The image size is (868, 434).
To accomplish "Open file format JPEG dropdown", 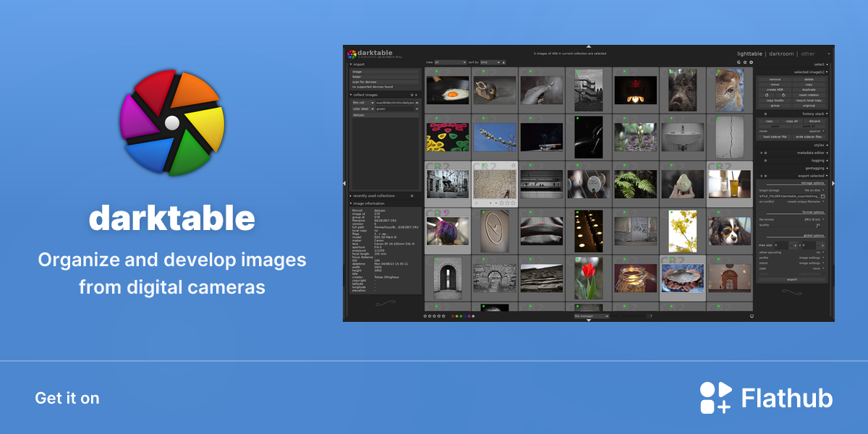I will [x=814, y=219].
